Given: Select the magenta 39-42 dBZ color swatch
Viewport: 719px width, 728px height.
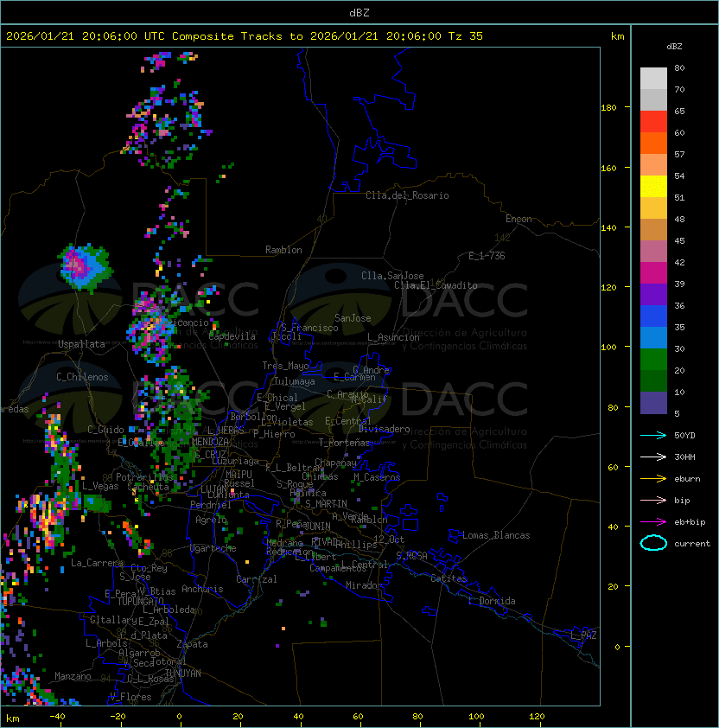Looking at the screenshot, I should 653,273.
